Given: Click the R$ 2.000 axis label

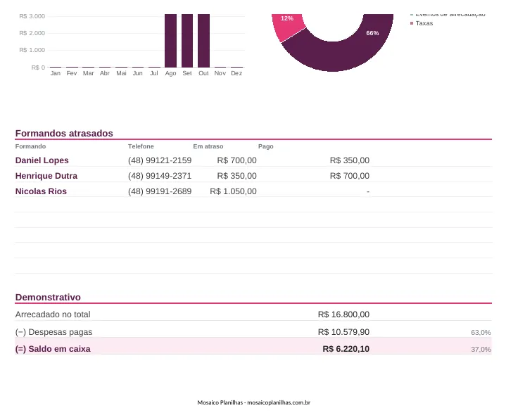Looking at the screenshot, I should [x=32, y=33].
